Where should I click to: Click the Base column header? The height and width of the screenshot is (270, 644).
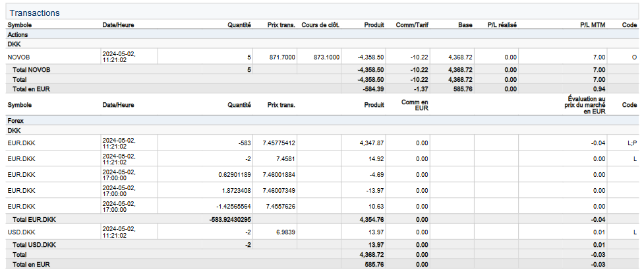[465, 25]
